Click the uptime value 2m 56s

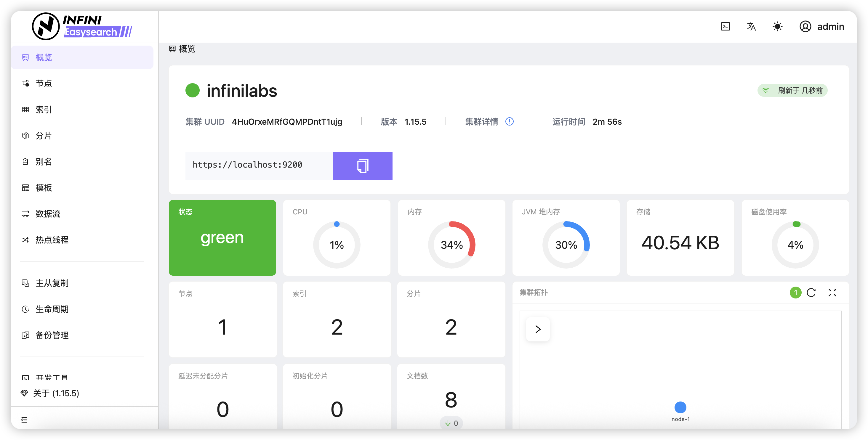(x=607, y=122)
